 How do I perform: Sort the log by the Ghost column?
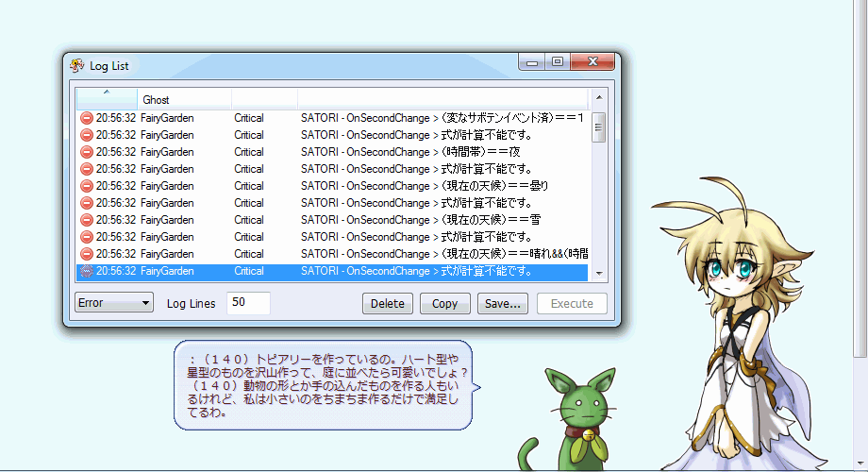pos(184,99)
